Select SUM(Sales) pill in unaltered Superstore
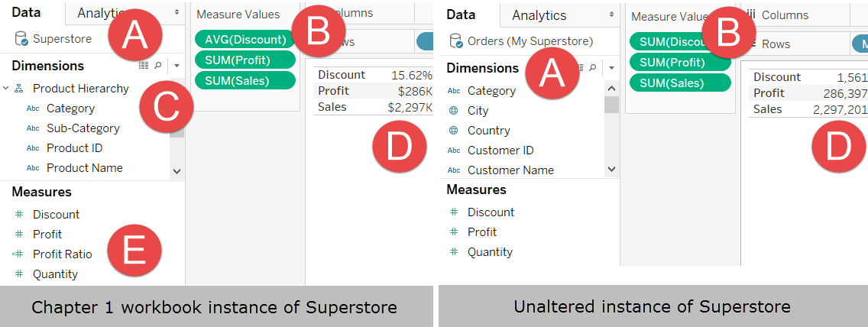The image size is (868, 327). pos(680,83)
